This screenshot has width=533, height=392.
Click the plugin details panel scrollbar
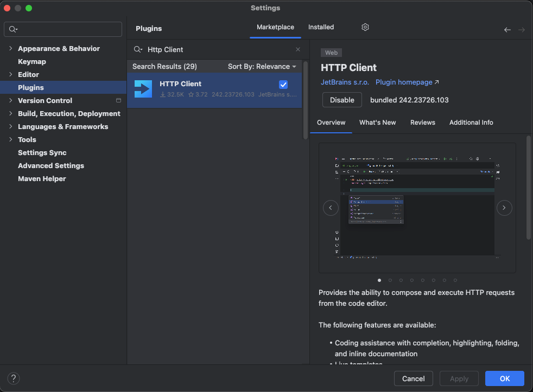pos(529,188)
